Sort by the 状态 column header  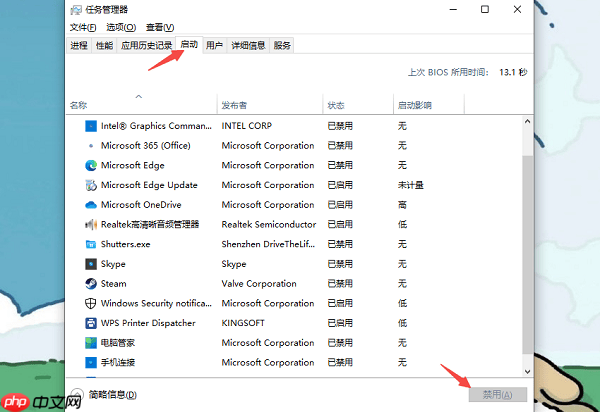[358, 104]
